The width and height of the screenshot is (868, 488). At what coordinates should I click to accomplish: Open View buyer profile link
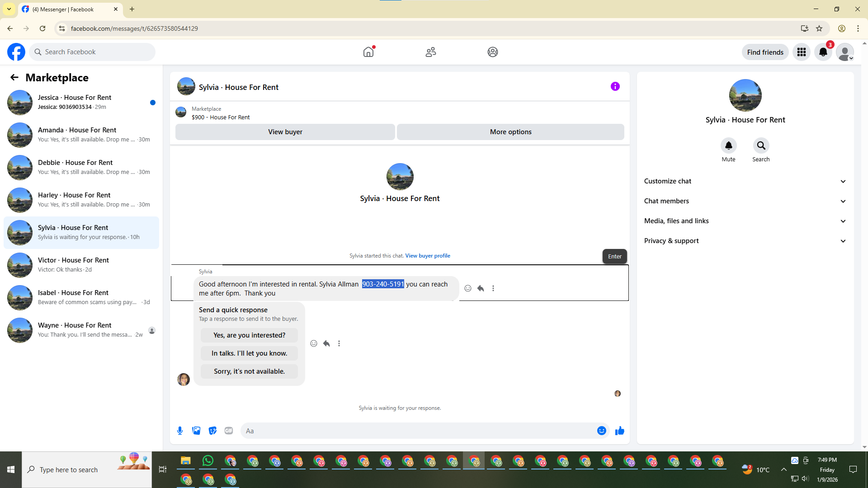click(x=427, y=256)
